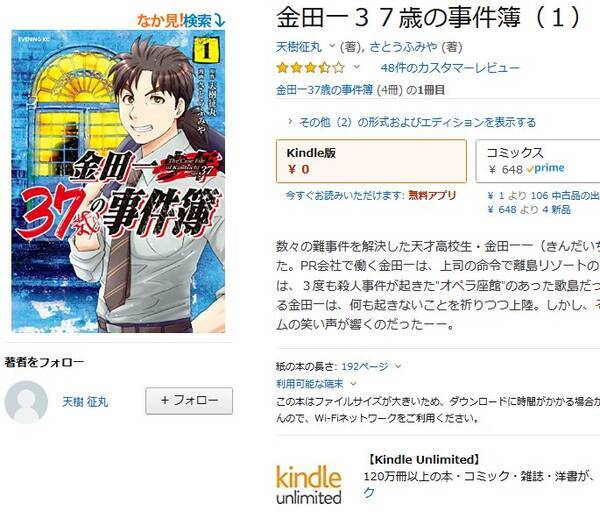Open the なか見!検索 look-inside banner
Screen dimensions: 600x518
181,21
